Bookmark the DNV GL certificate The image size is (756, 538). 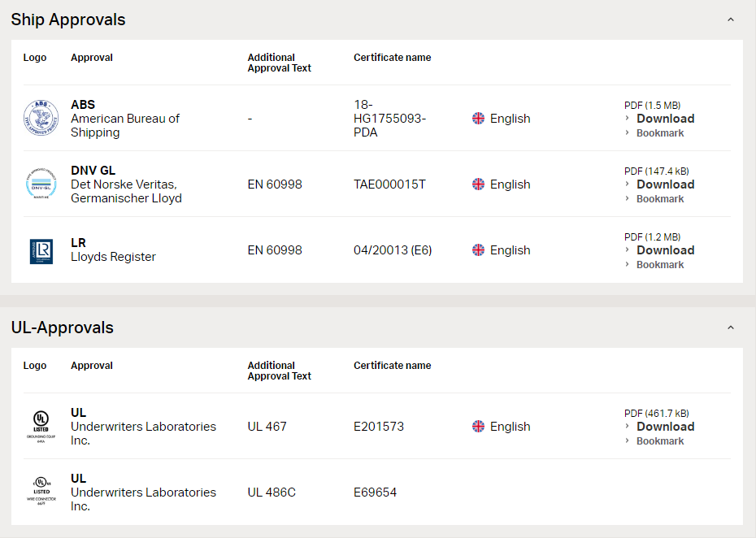pyautogui.click(x=659, y=198)
